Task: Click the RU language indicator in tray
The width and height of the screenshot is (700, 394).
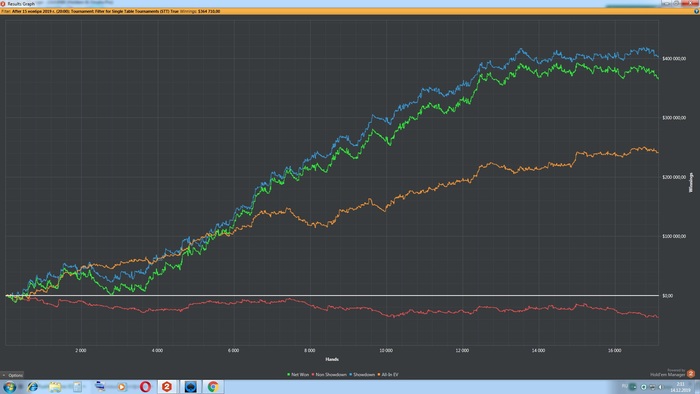Action: click(x=625, y=386)
